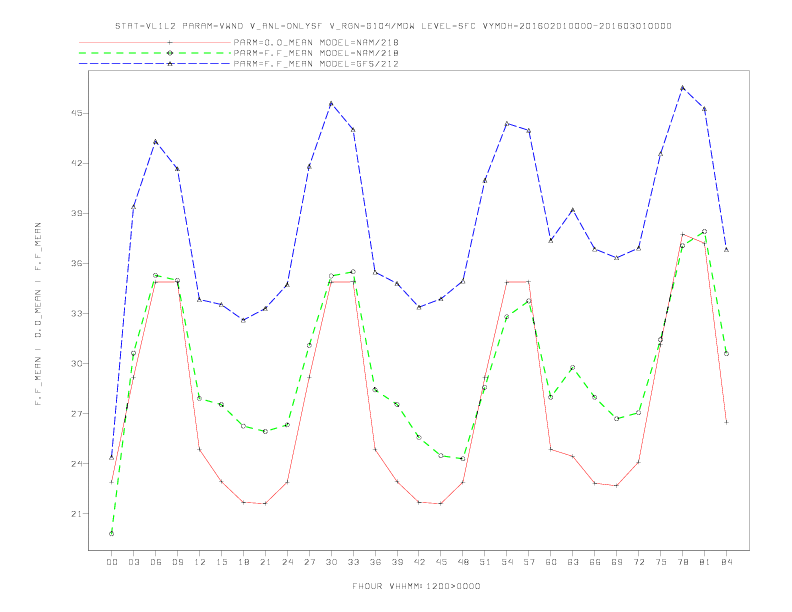The height and width of the screenshot is (612, 792).
Task: Click x-axis forecast hour label 09
Action: (177, 562)
